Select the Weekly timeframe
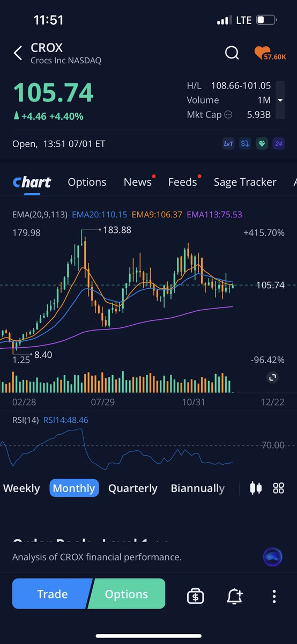 (21, 488)
